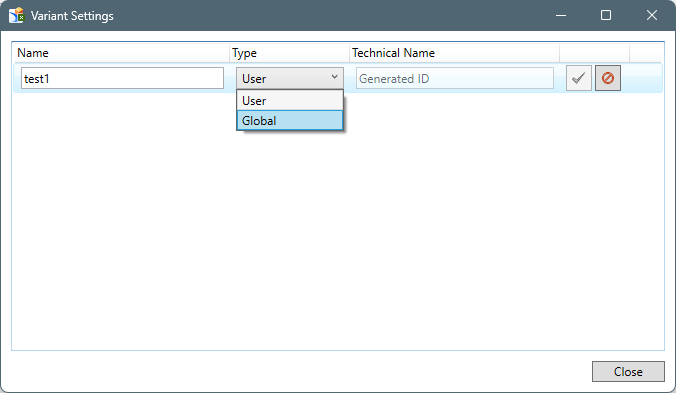Open the Type combo box showing User
Image resolution: width=676 pixels, height=393 pixels.
[x=290, y=78]
